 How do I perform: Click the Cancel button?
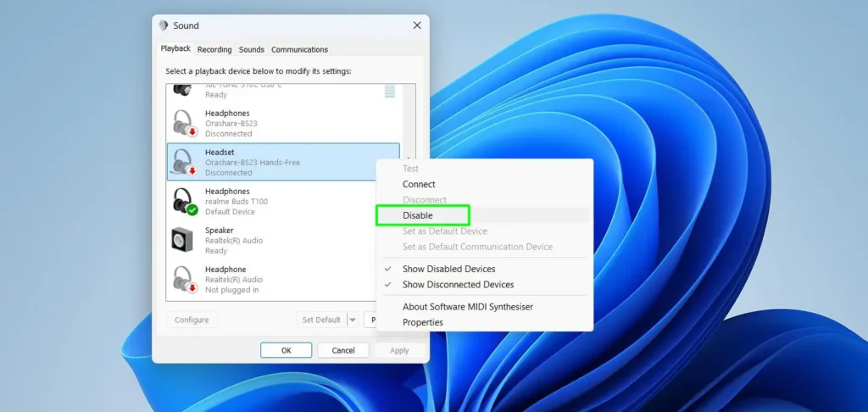coord(343,350)
